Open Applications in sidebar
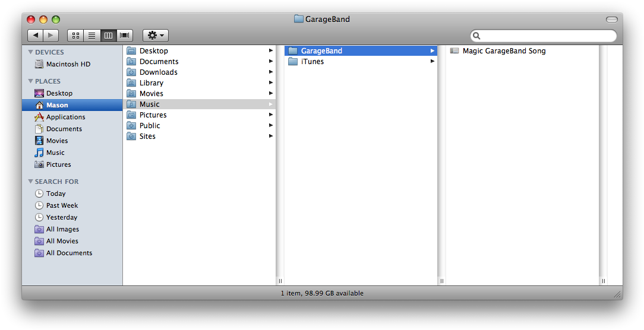 72,117
